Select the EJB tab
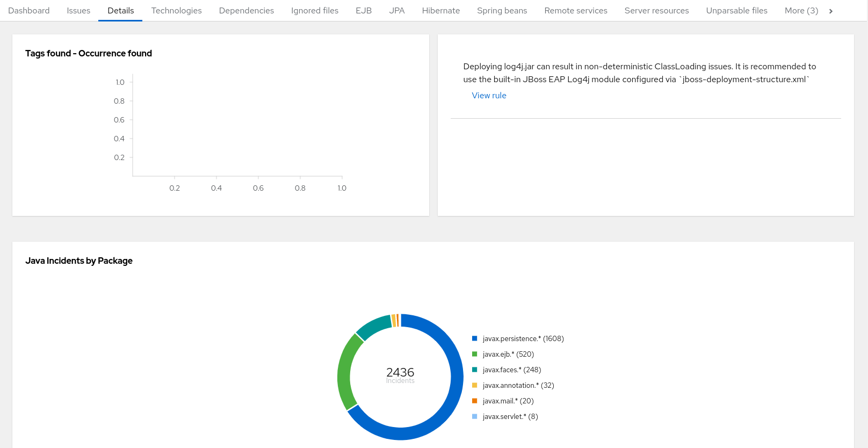 pos(364,11)
